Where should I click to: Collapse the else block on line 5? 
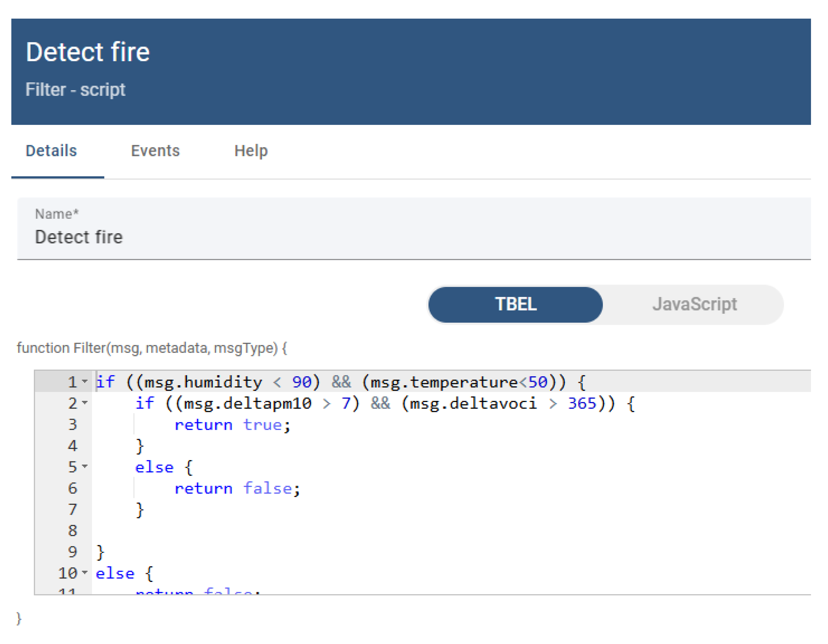click(x=85, y=466)
